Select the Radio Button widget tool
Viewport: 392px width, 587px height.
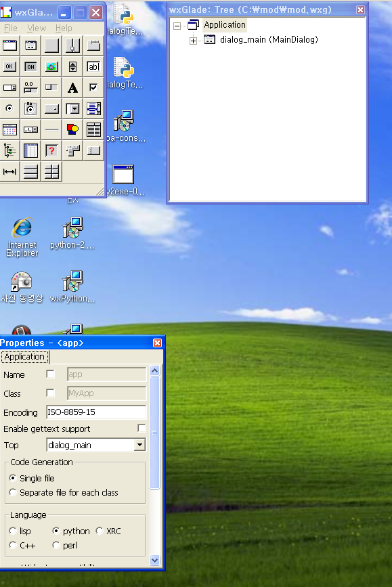click(9, 108)
